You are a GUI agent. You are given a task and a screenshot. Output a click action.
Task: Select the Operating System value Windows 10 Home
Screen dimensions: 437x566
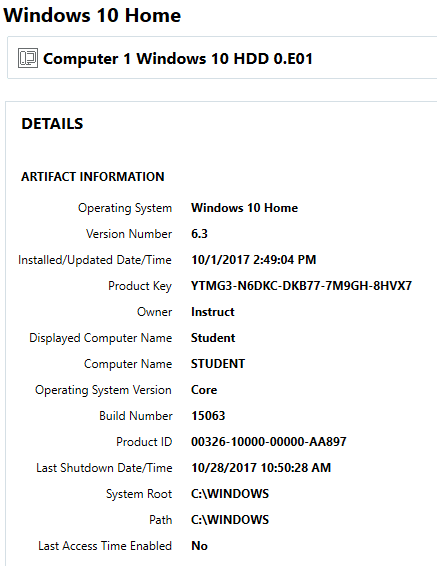pyautogui.click(x=244, y=208)
